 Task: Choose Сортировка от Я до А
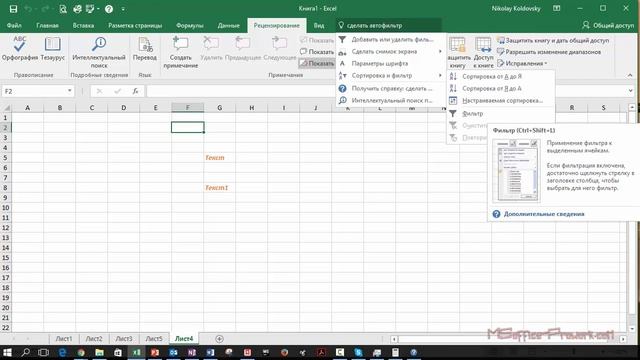coord(501,88)
